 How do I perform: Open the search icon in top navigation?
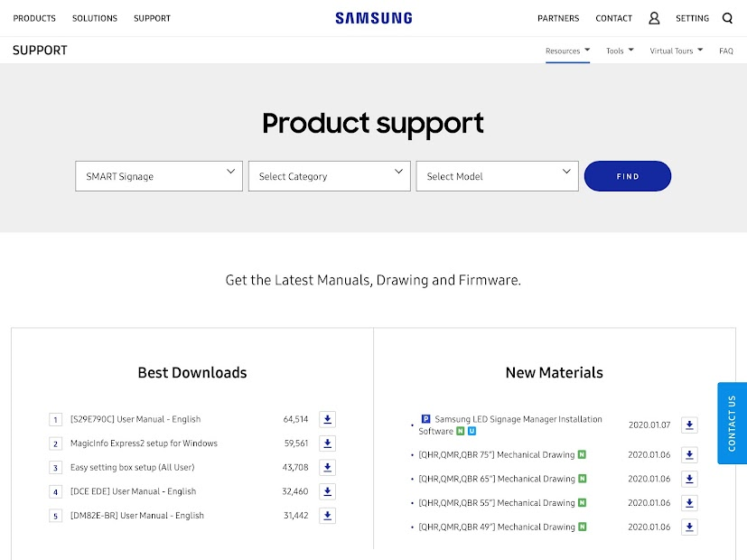pyautogui.click(x=727, y=17)
